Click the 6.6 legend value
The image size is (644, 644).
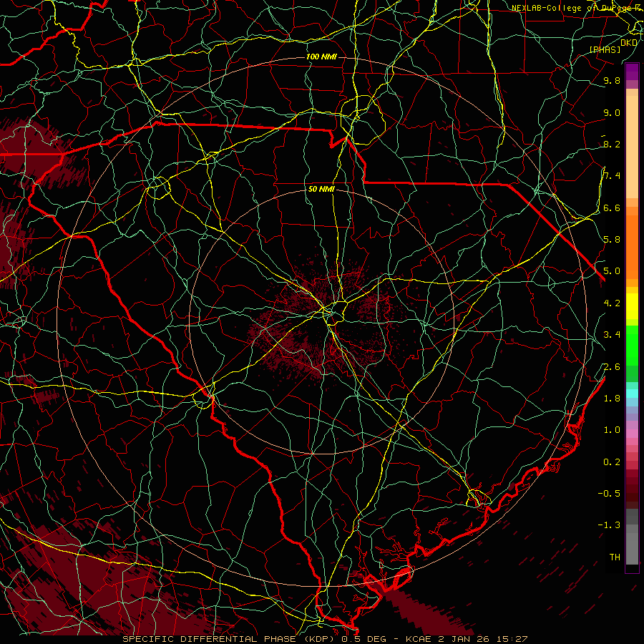(x=612, y=208)
